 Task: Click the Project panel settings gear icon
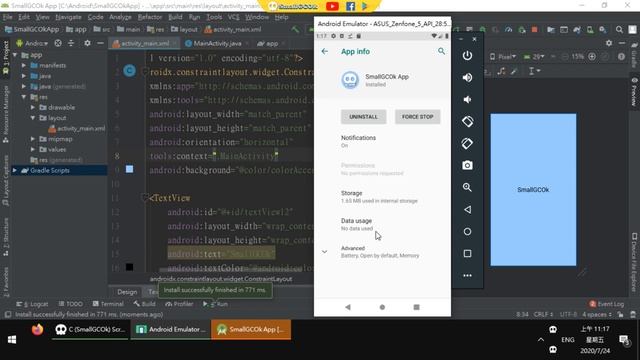coord(87,43)
